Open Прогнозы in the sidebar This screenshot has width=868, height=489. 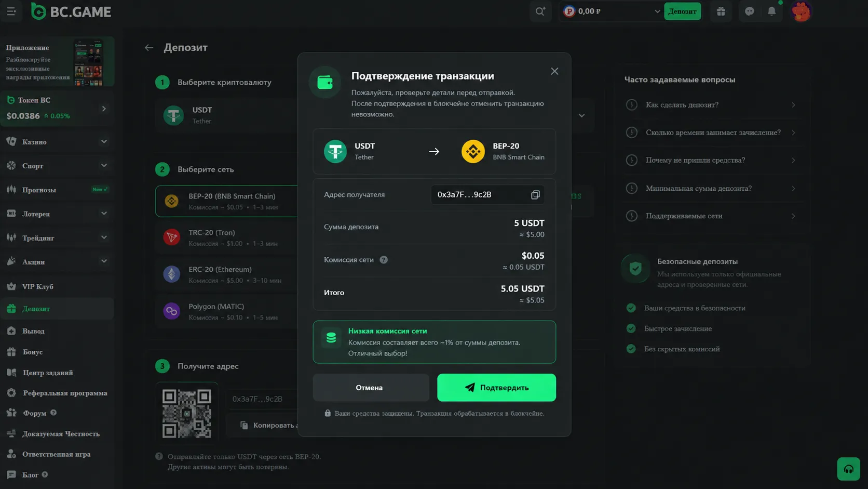57,190
